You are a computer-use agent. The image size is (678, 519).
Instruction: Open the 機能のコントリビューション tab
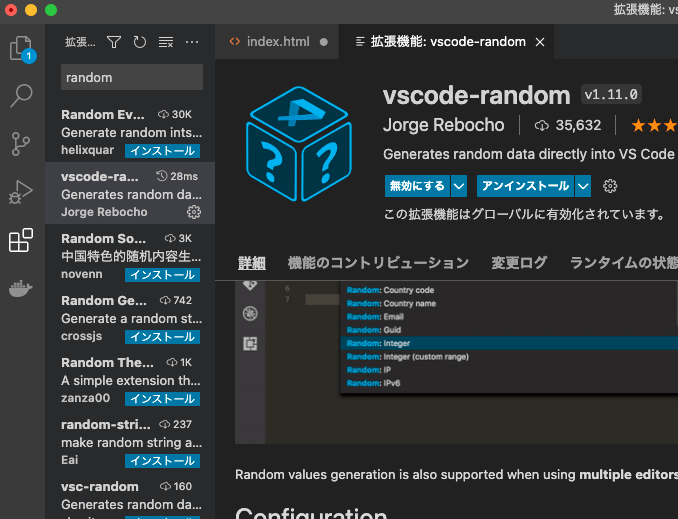point(378,263)
